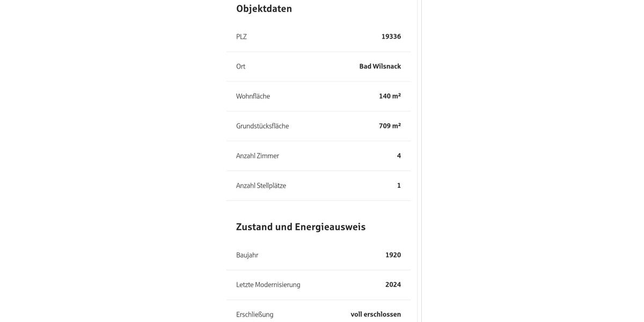644x322 pixels.
Task: Click the Anzahl Stellplätze label
Action: [x=261, y=186]
